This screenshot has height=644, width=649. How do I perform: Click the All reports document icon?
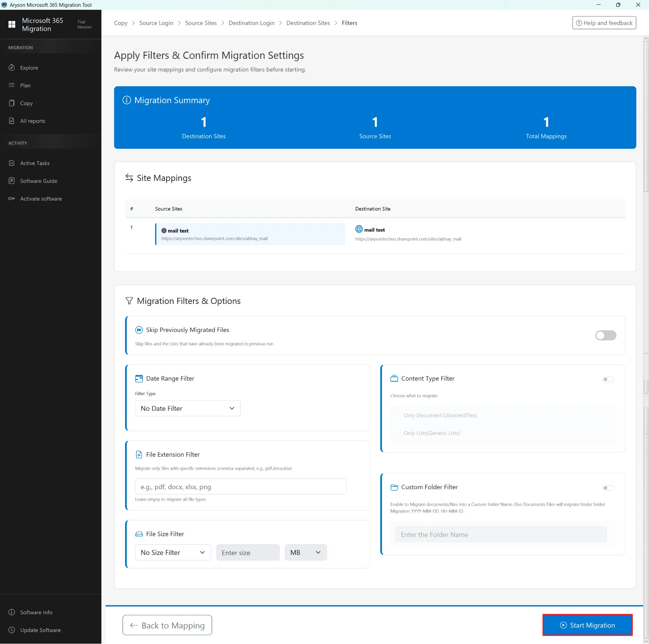12,121
